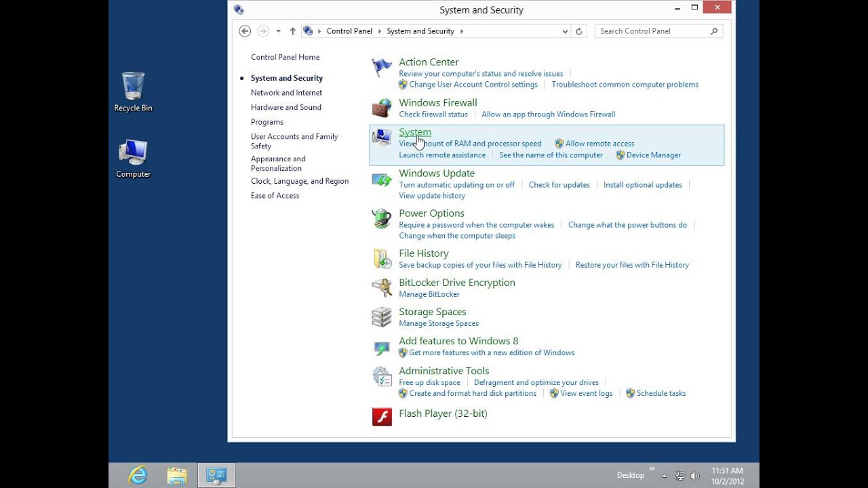Click Check for updates
868x488 pixels.
pos(559,185)
